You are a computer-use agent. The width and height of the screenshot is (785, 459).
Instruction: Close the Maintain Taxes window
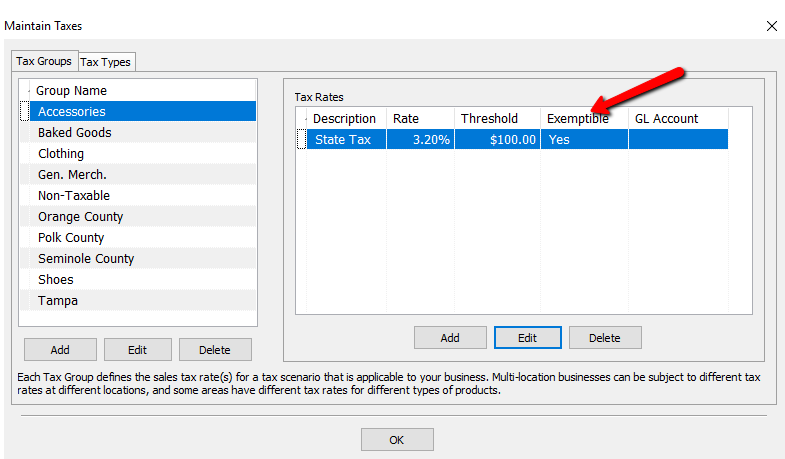tap(771, 26)
